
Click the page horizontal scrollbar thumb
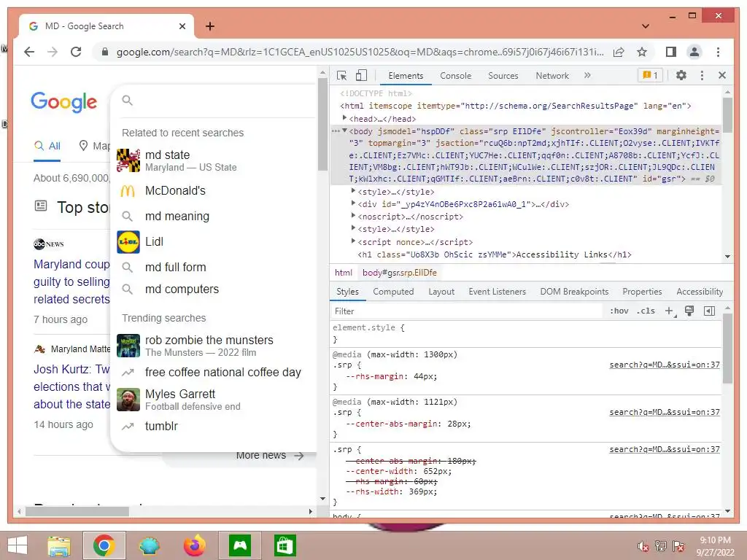pyautogui.click(x=77, y=511)
